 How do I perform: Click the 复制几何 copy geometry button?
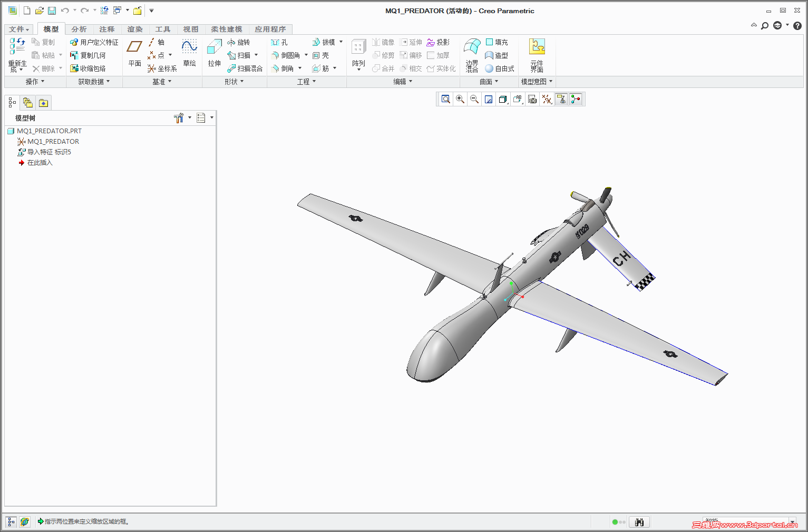(88, 55)
